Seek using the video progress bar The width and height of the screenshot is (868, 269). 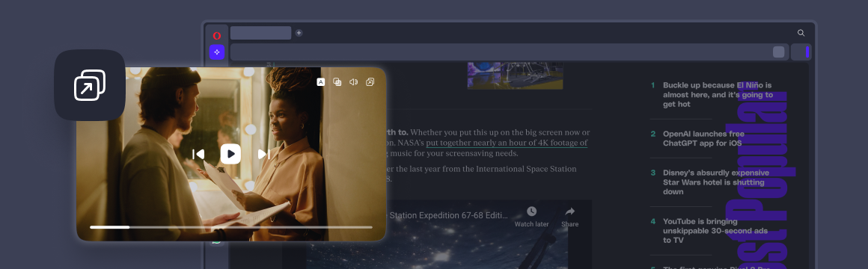point(230,227)
